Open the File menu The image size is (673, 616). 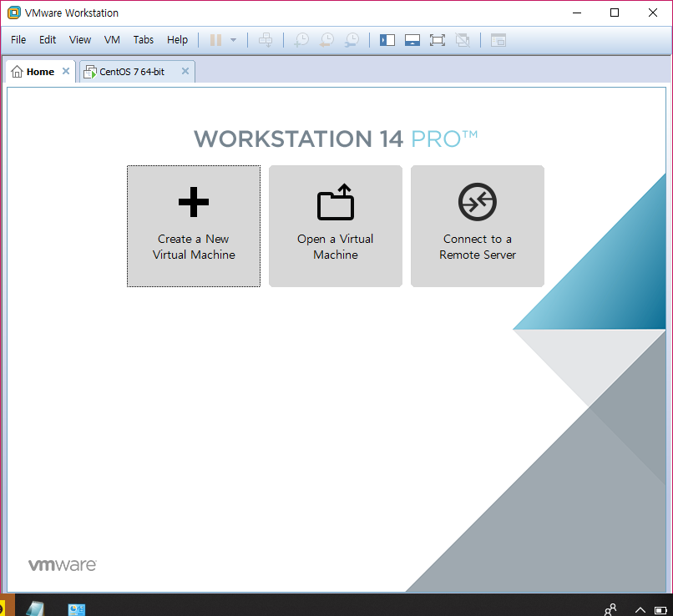(x=18, y=40)
